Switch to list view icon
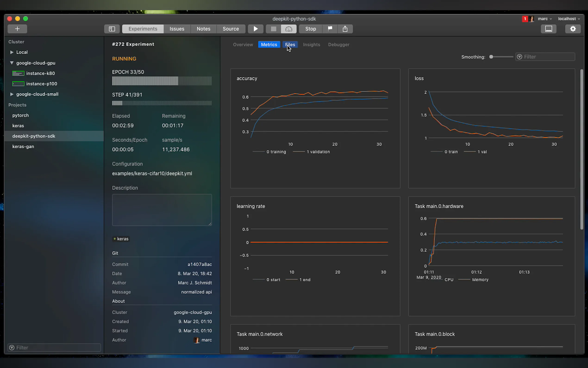The width and height of the screenshot is (588, 368). (x=273, y=29)
